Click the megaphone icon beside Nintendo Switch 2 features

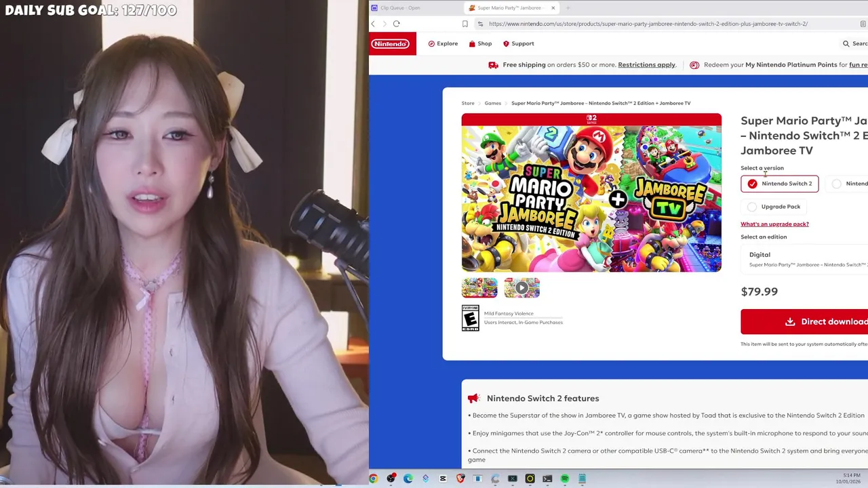pos(473,399)
